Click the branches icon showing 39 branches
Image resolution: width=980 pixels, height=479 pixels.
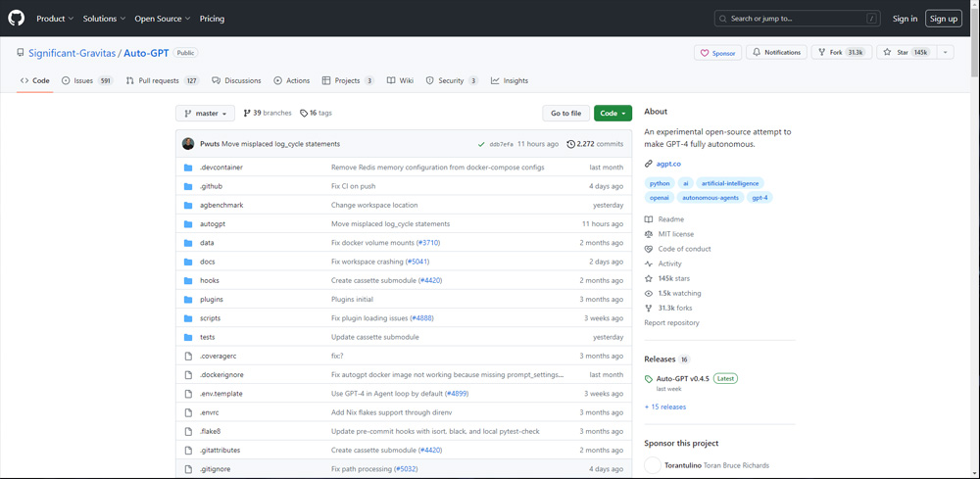(247, 114)
